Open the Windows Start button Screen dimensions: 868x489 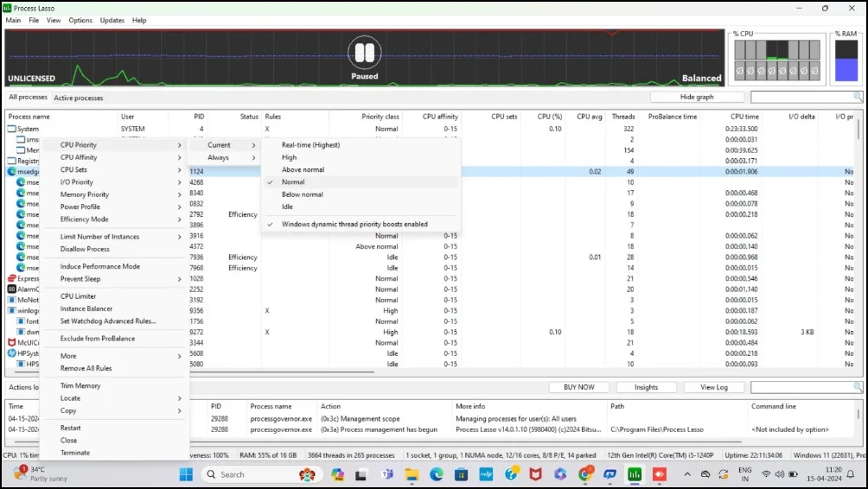[186, 474]
